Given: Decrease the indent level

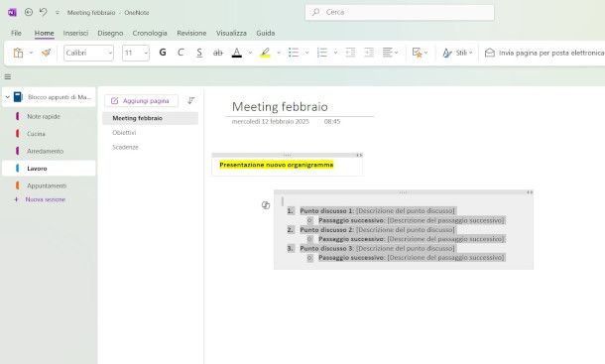Looking at the screenshot, I should [x=350, y=53].
